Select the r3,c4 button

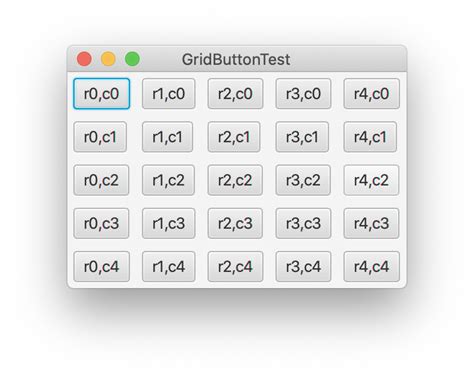click(x=303, y=266)
